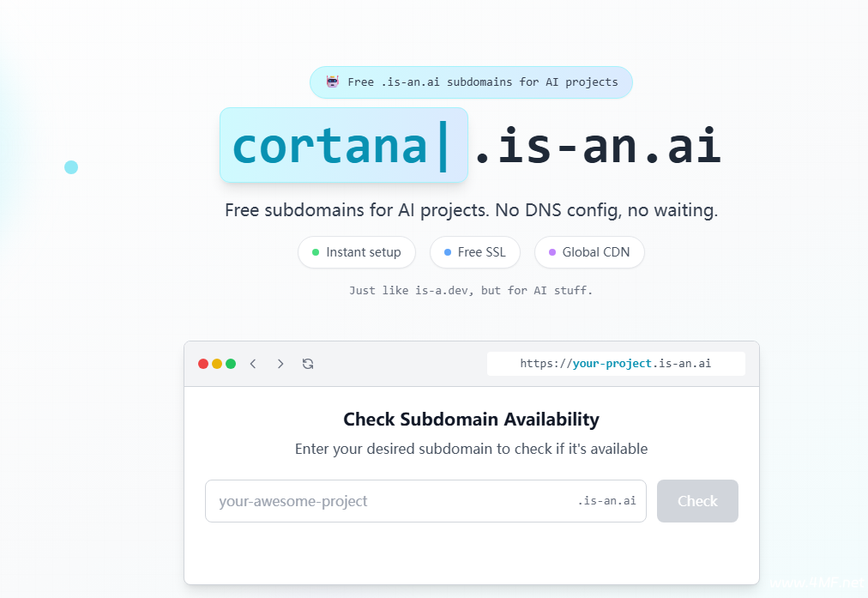
Task: Click the back arrow in the mock browser
Action: pos(253,364)
